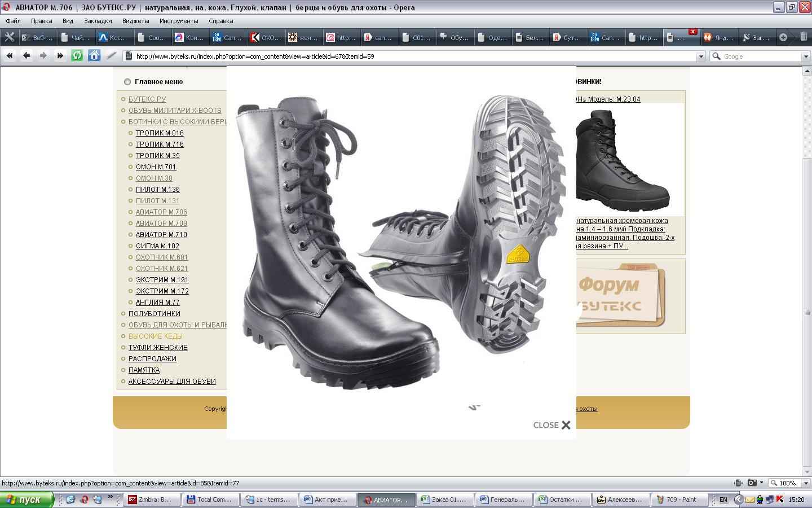This screenshot has width=812, height=508.
Task: Open ПОЛУБОТИНКИ category link
Action: pos(155,314)
